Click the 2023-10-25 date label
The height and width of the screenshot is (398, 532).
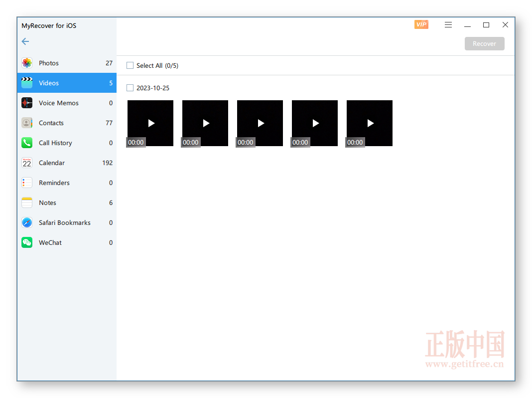[x=153, y=88]
